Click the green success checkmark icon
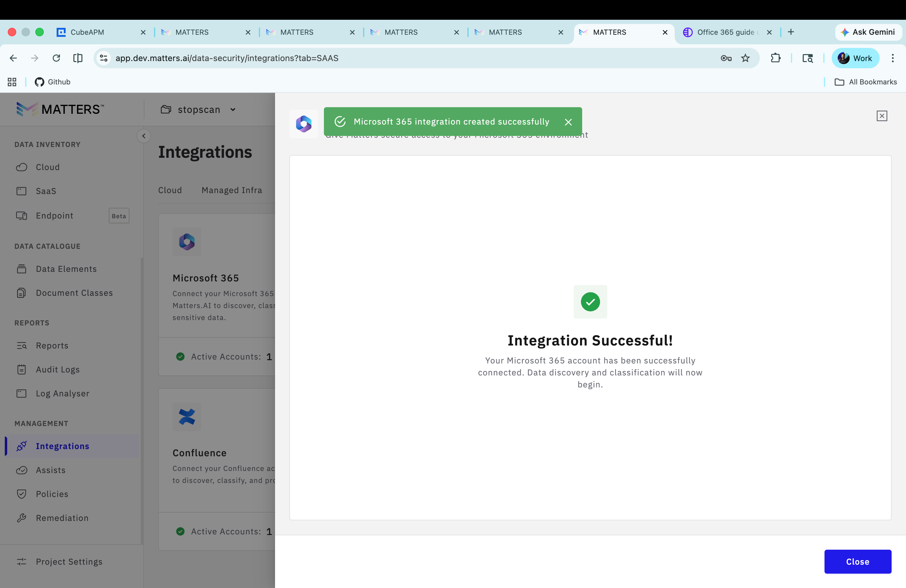 (x=590, y=301)
